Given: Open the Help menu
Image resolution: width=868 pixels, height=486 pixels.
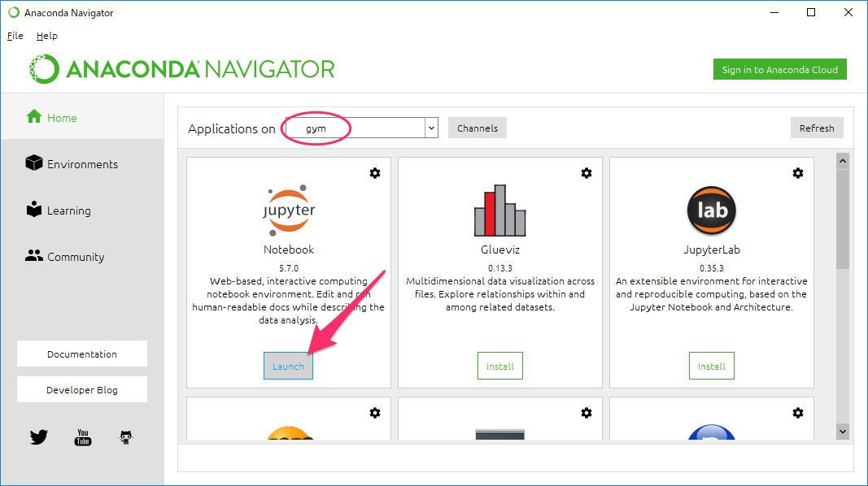Looking at the screenshot, I should [47, 36].
